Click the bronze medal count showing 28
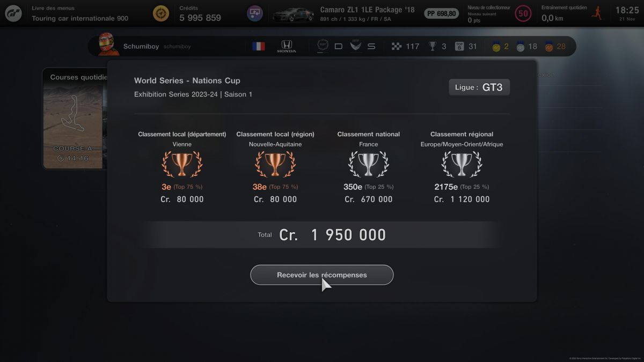The height and width of the screenshot is (362, 644). coord(555,47)
